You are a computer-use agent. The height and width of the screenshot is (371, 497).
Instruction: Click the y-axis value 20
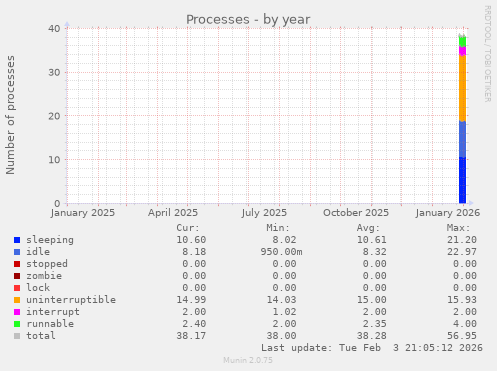pyautogui.click(x=54, y=116)
